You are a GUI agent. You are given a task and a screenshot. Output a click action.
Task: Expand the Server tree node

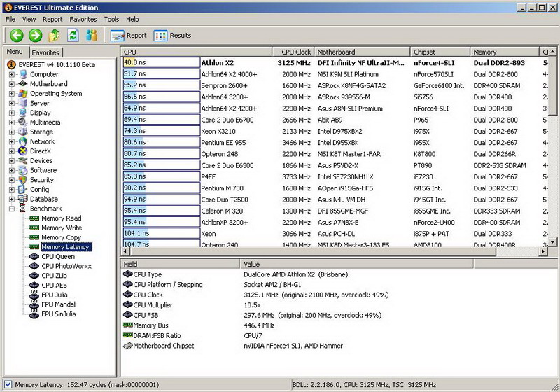(x=12, y=104)
